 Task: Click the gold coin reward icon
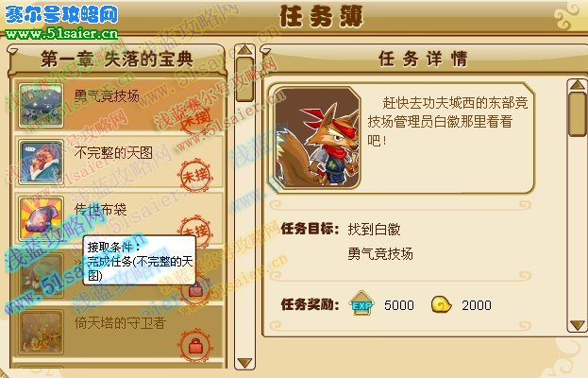tap(442, 304)
